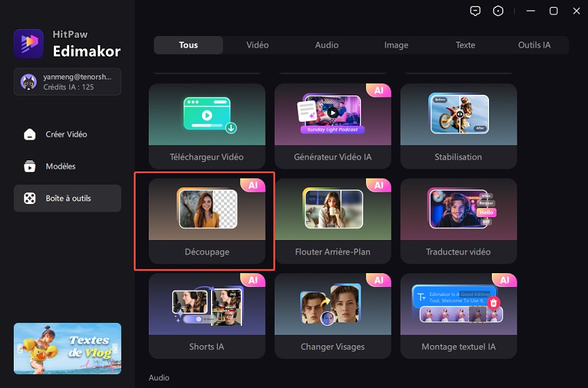Click the Textes de Vlog promo banner
Image resolution: width=588 pixels, height=388 pixels.
click(x=68, y=349)
